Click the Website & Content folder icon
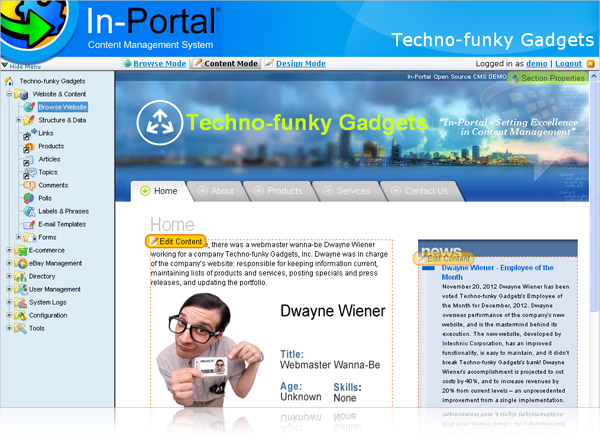The image size is (600, 438). tap(21, 94)
